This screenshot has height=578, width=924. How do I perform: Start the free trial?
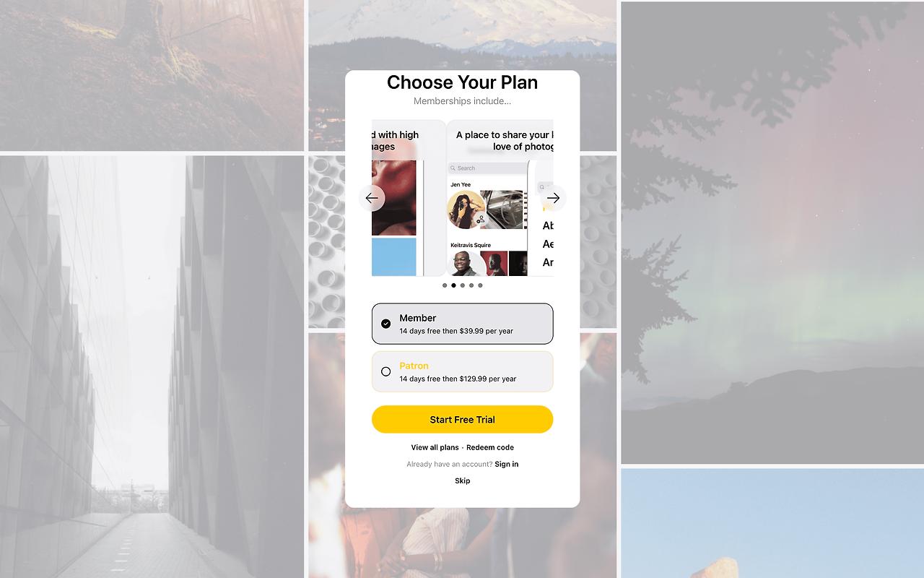(x=462, y=420)
